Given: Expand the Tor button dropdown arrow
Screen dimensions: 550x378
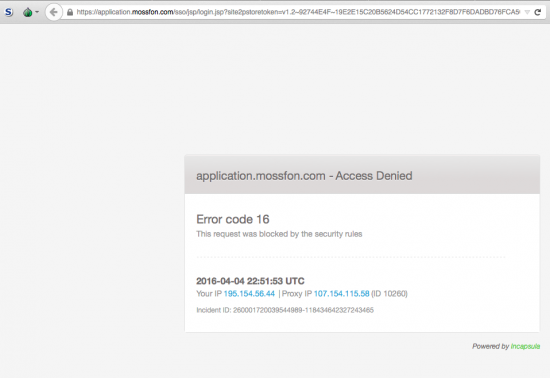Looking at the screenshot, I should coord(37,12).
